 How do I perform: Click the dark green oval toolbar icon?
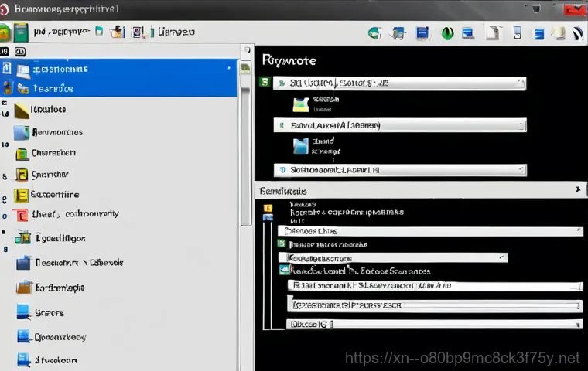[x=446, y=33]
